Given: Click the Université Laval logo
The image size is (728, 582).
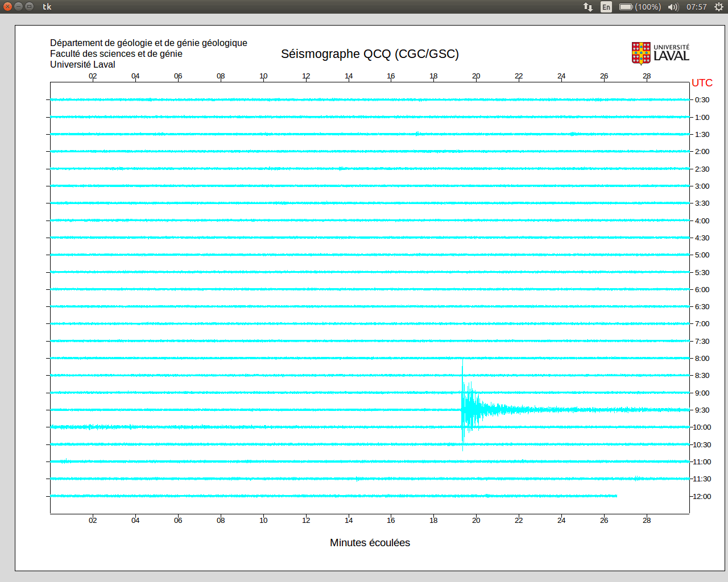Looking at the screenshot, I should pyautogui.click(x=660, y=53).
